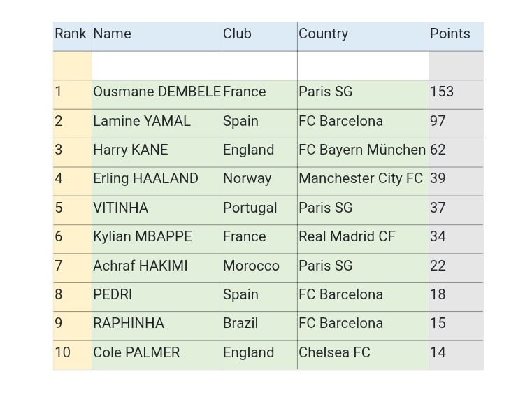Click the Chelsea FC cell
Screen dimensions: 532x416
click(x=362, y=353)
